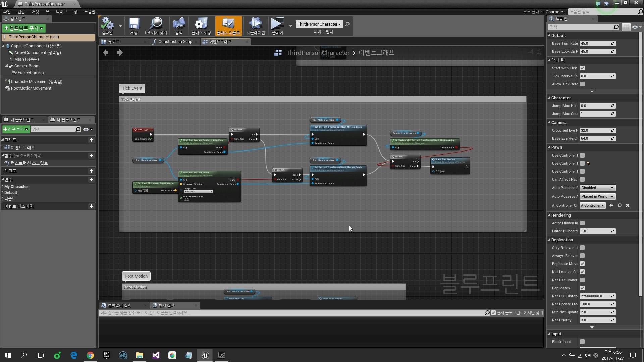Toggle Replicates checkbox
This screenshot has height=362, width=644.
tap(582, 288)
